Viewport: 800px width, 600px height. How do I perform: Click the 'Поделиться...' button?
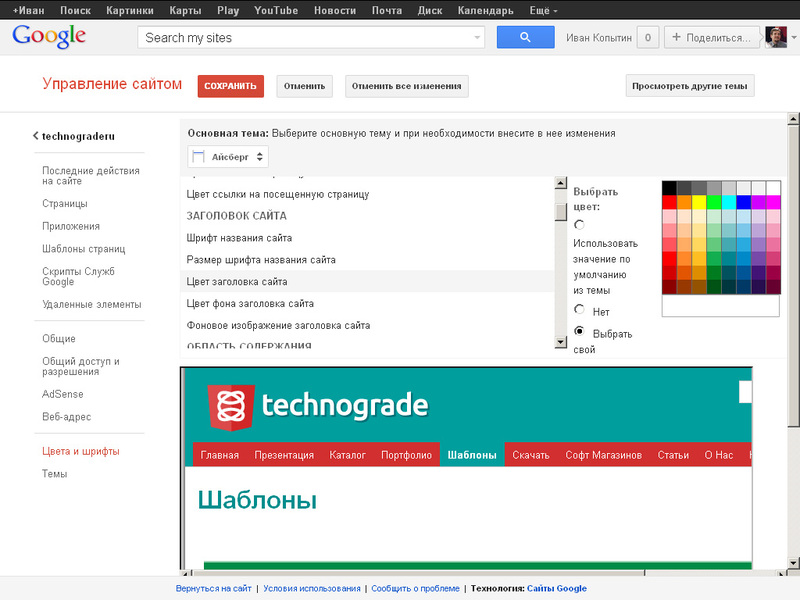tap(712, 37)
